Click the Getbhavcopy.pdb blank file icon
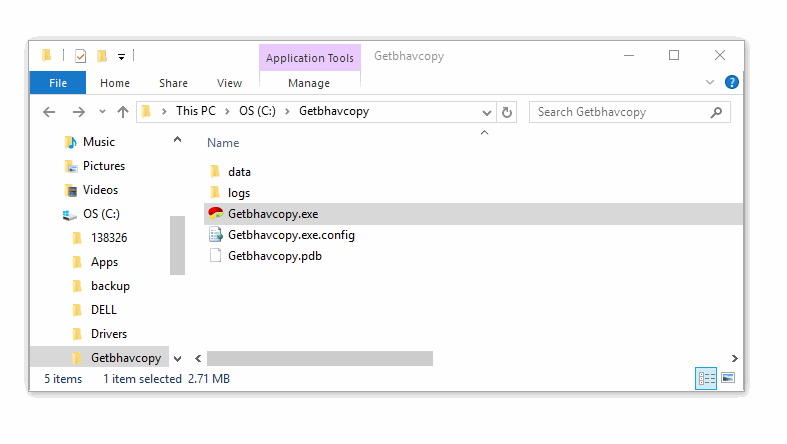The image size is (787, 444). 215,255
